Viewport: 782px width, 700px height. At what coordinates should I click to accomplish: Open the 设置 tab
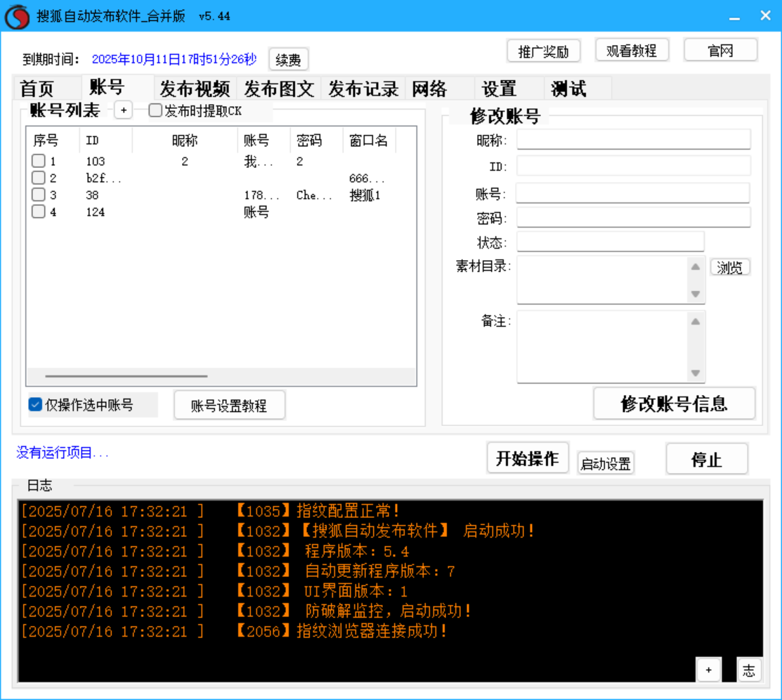(509, 89)
